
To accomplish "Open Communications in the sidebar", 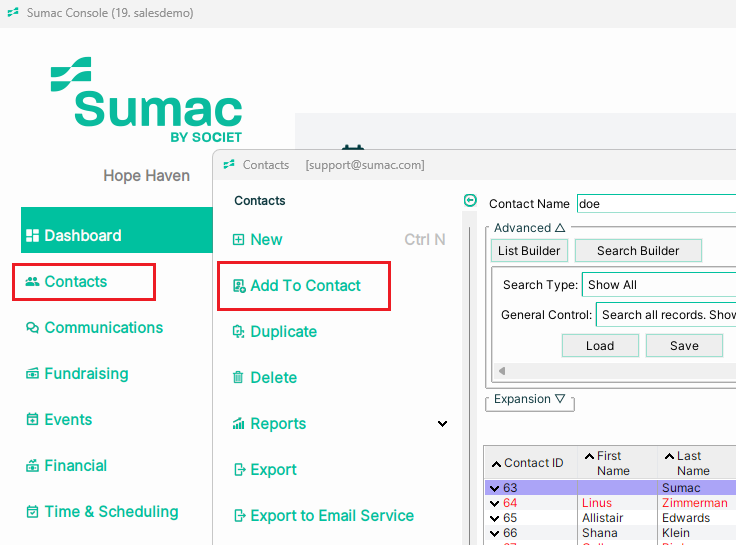I will [104, 328].
